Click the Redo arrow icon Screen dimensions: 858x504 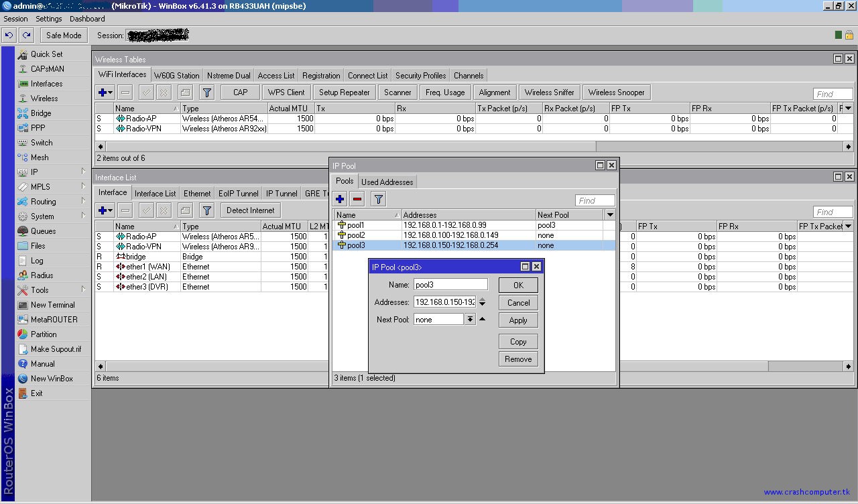coord(26,35)
